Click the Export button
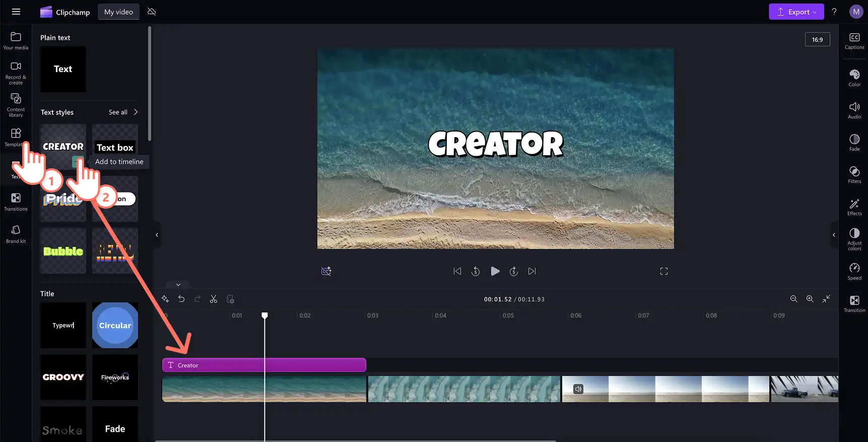868x442 pixels. pos(796,12)
